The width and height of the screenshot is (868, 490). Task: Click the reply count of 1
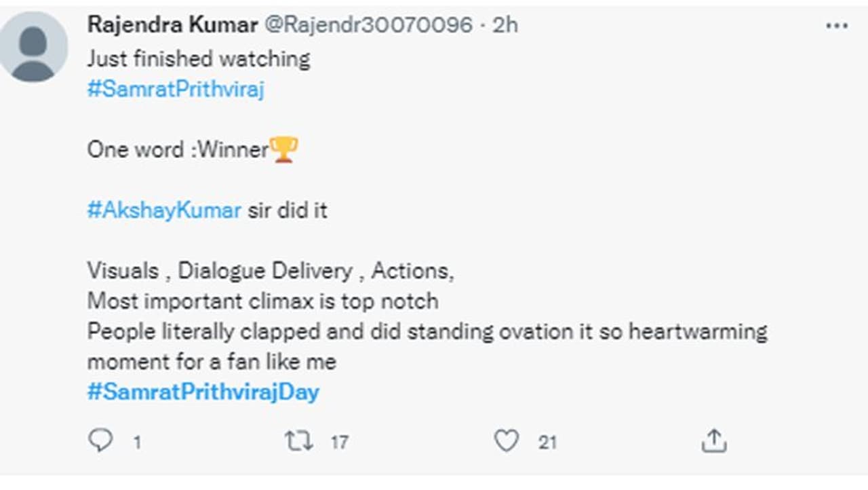pyautogui.click(x=137, y=443)
